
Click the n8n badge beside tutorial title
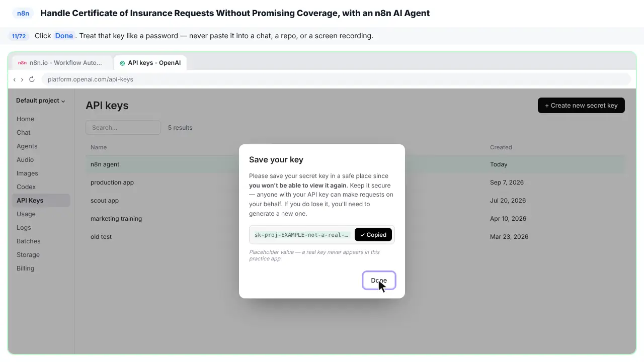coord(23,13)
